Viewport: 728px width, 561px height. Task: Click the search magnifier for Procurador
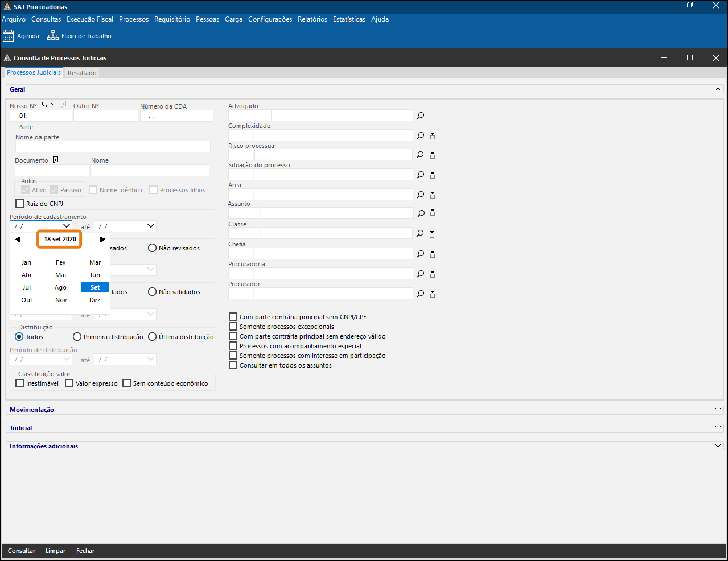(421, 294)
